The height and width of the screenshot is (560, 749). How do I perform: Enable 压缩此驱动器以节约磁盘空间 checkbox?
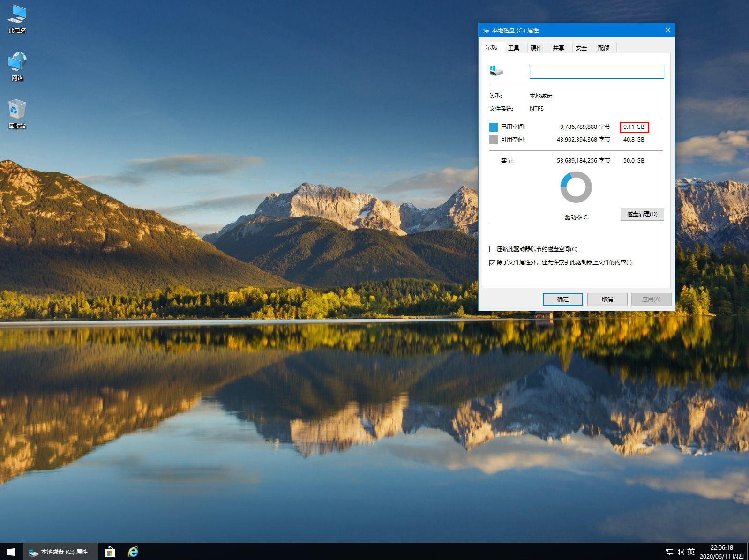point(492,249)
